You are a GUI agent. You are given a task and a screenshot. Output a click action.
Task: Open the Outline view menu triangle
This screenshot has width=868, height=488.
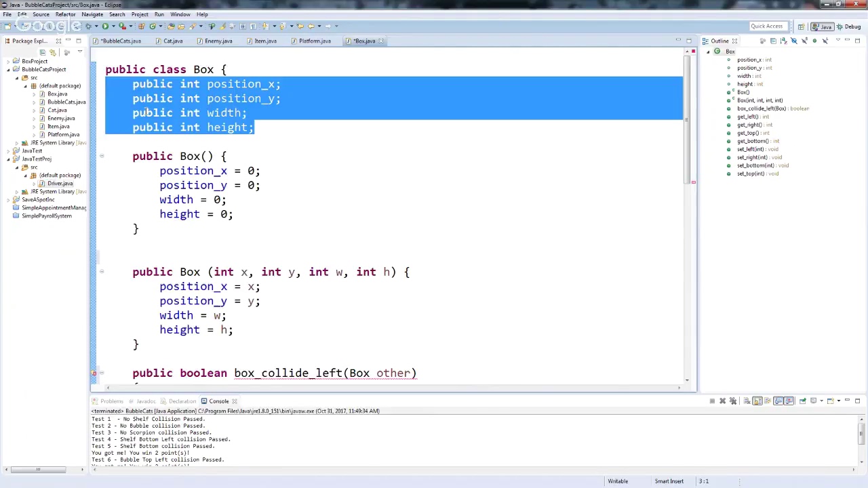(838, 40)
